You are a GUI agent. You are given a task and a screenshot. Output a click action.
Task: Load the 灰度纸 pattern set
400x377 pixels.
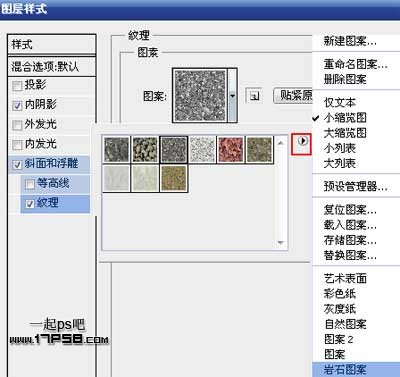(x=339, y=309)
